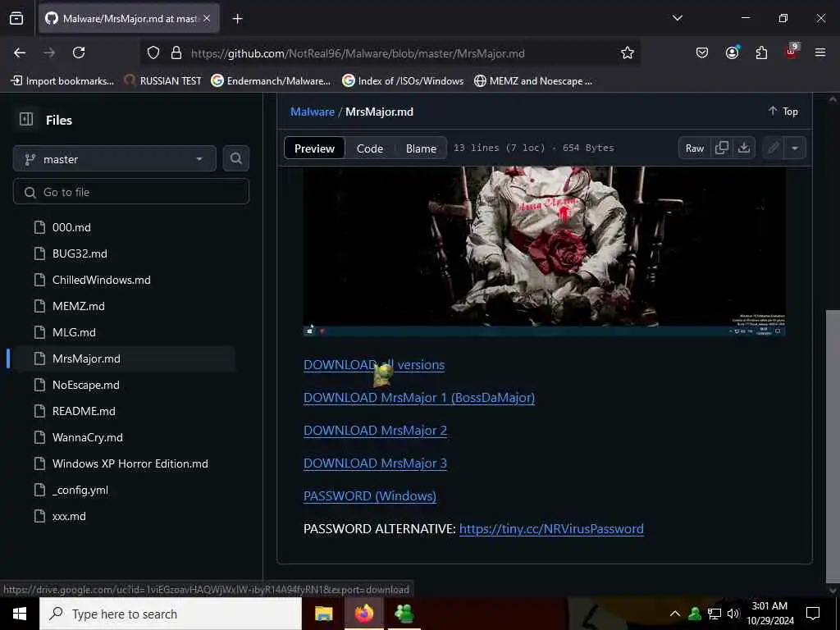Reload the current page

[79, 52]
